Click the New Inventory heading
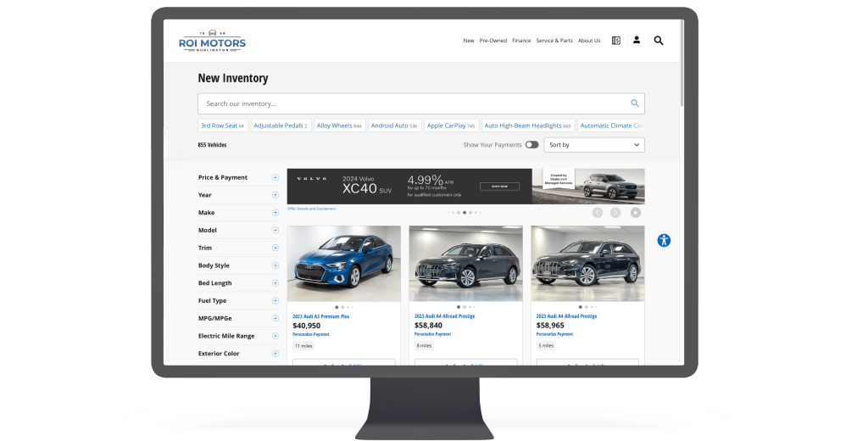Screen dimensions: 868x441 point(233,78)
